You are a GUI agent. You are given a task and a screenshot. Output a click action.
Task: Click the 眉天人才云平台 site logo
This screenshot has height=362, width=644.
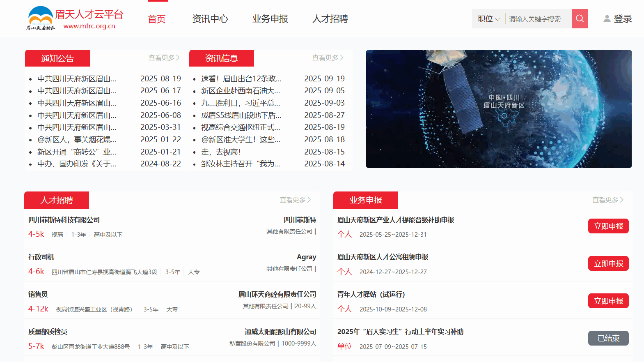pos(75,19)
